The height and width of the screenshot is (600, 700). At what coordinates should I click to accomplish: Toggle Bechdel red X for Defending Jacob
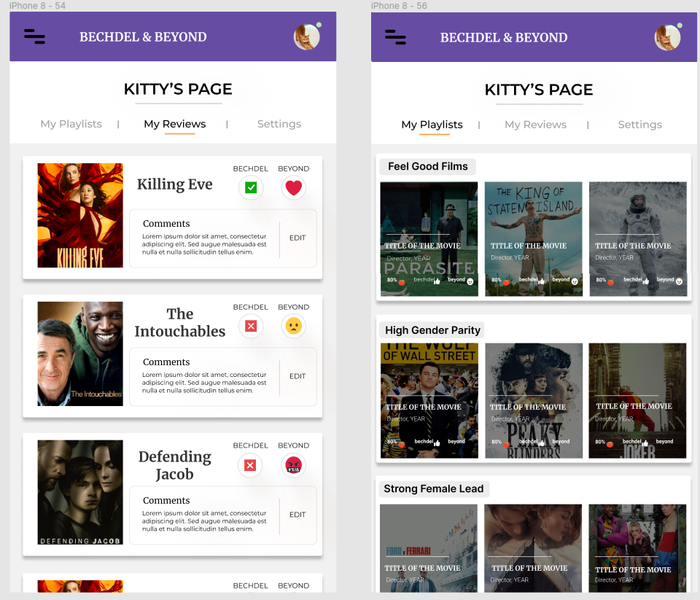[250, 465]
